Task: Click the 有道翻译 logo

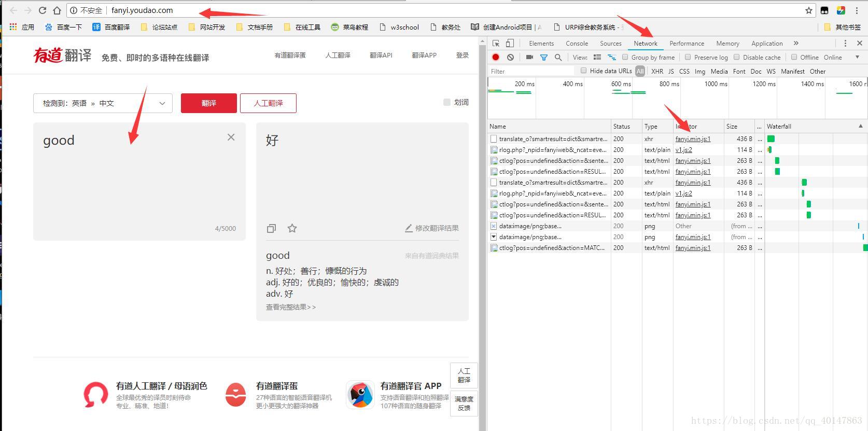Action: [62, 55]
